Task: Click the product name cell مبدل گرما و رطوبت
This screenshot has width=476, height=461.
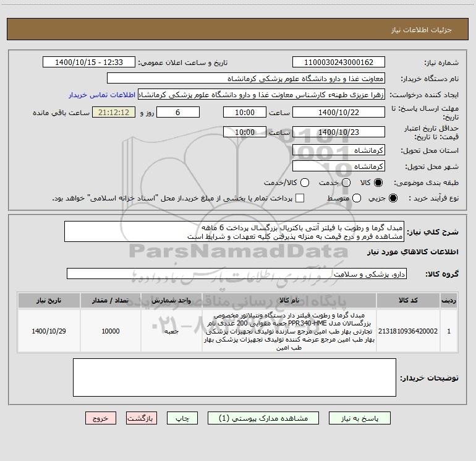Action: (289, 331)
